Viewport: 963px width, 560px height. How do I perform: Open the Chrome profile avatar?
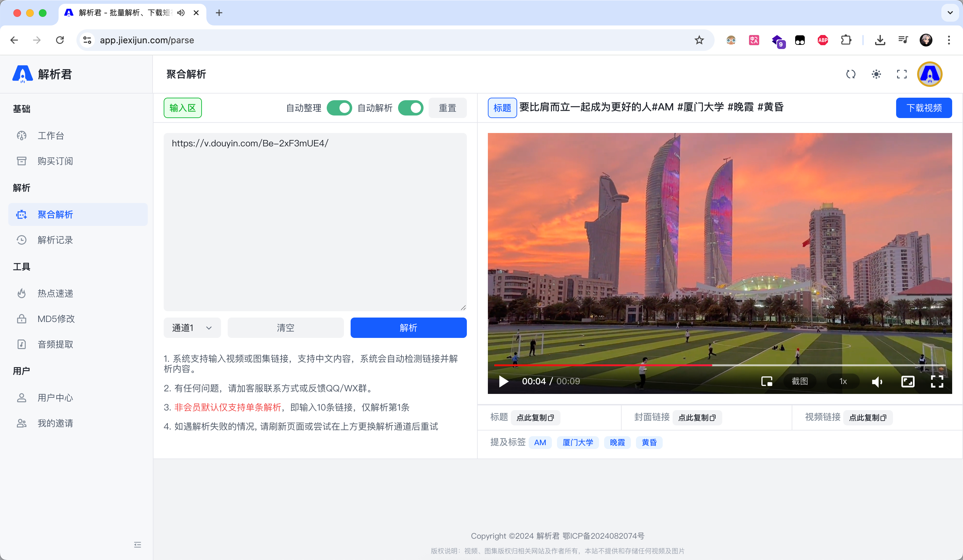coord(926,40)
